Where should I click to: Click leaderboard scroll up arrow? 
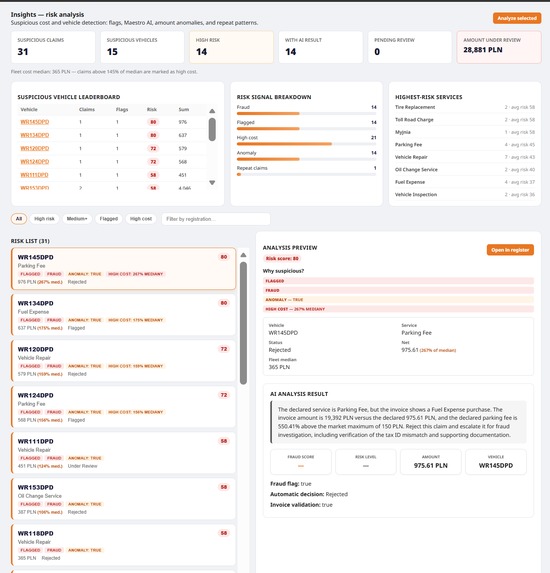click(212, 111)
